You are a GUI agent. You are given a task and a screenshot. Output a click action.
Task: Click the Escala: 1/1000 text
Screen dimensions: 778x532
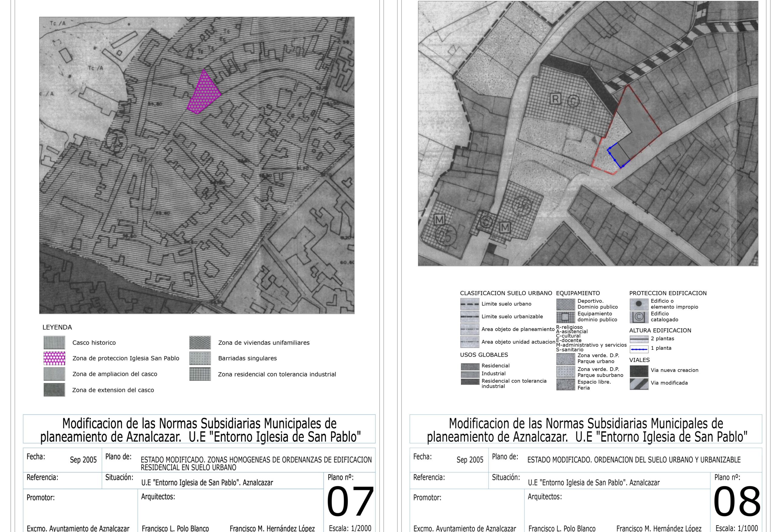[x=737, y=528]
